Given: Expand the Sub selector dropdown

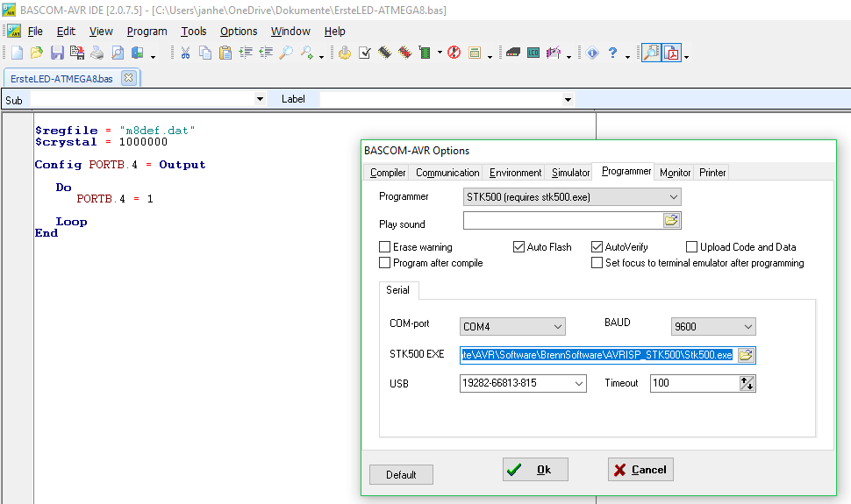Looking at the screenshot, I should 260,99.
